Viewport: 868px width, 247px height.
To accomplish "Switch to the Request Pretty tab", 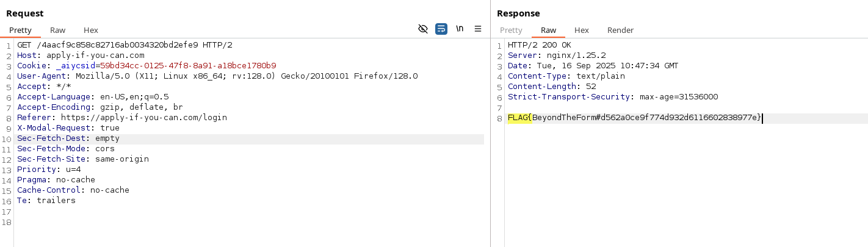I will click(20, 30).
